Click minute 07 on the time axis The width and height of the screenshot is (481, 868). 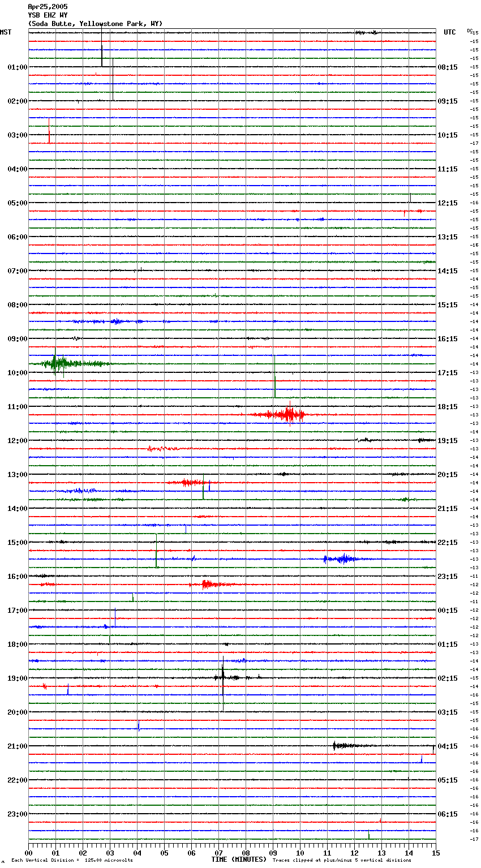tap(218, 853)
